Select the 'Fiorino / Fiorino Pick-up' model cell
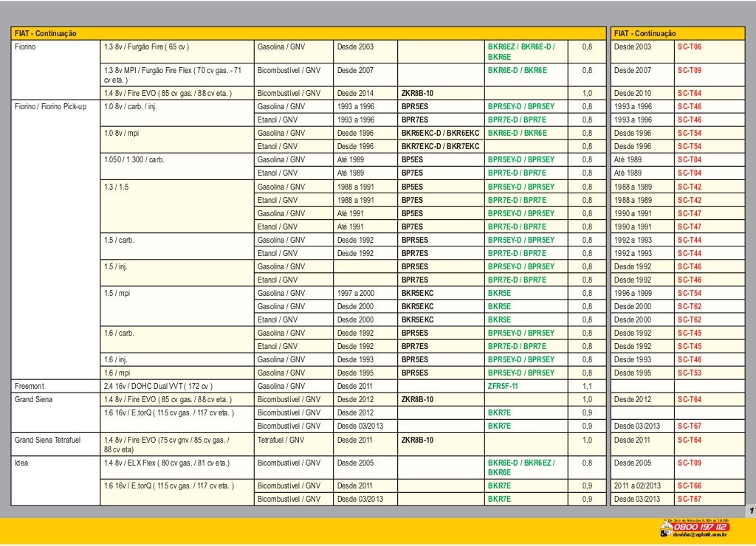The height and width of the screenshot is (546, 756). [x=55, y=240]
